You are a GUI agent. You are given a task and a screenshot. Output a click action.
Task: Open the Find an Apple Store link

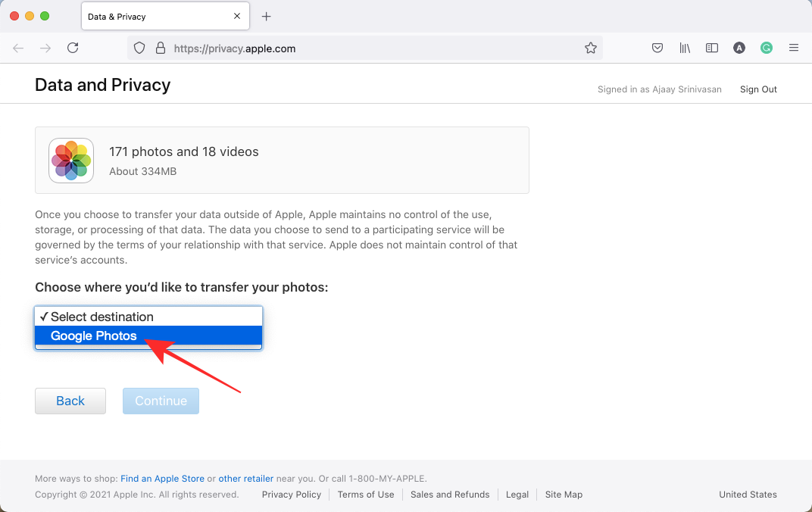[x=163, y=479]
